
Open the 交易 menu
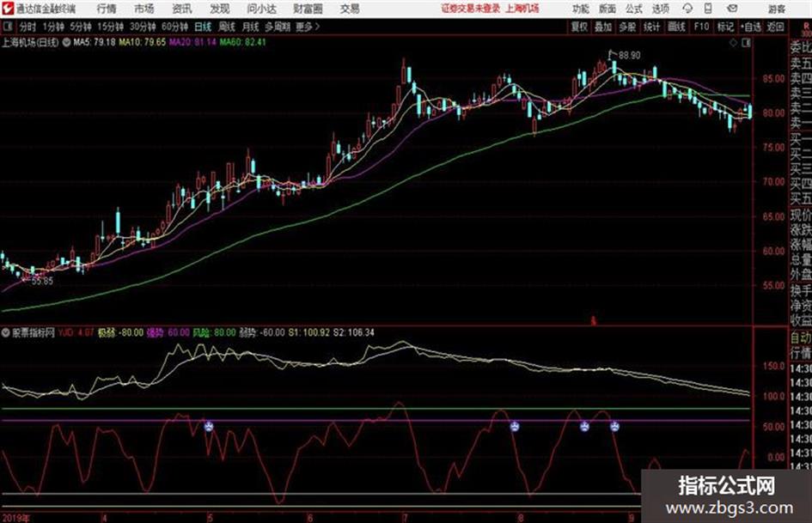pyautogui.click(x=350, y=9)
